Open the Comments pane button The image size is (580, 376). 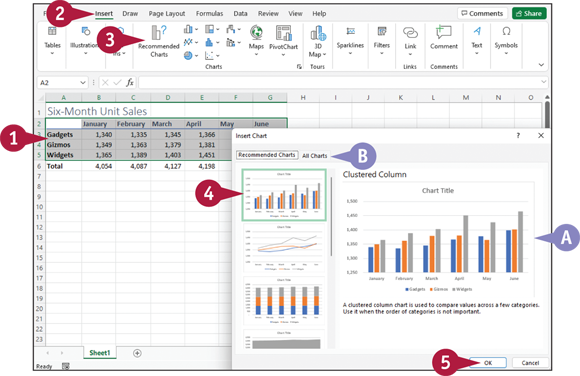(482, 13)
